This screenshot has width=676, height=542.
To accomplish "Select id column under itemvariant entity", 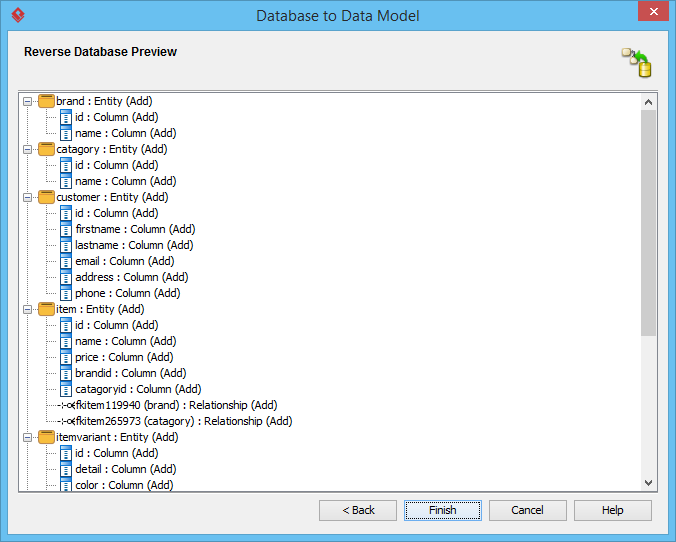I will [x=116, y=453].
